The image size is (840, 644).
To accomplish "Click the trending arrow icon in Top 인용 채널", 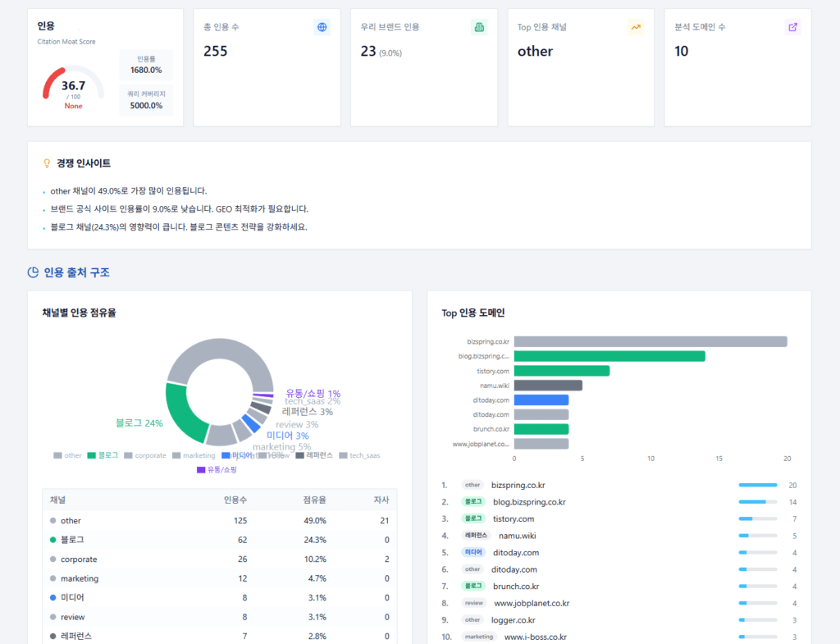I will (x=636, y=27).
